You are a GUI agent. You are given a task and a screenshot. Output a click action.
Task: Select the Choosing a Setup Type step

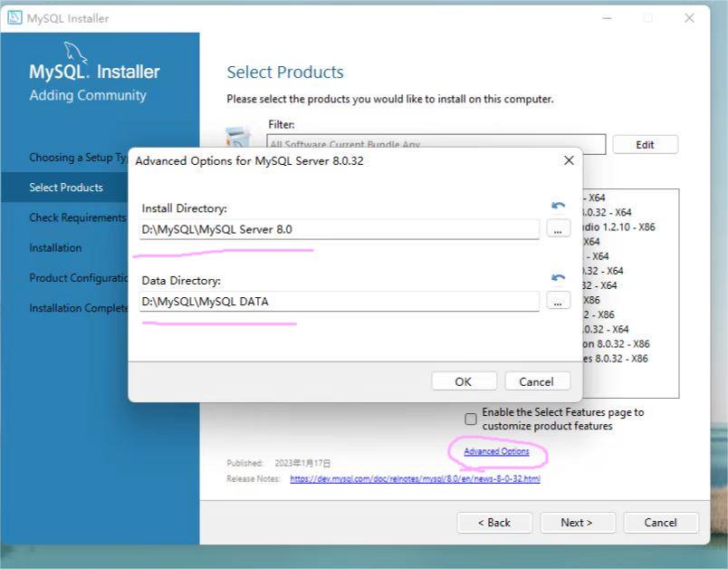point(78,158)
